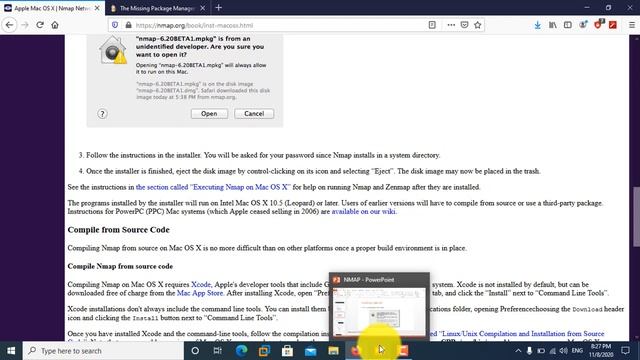Switch to Apple Mac OS X Nmap tab

click(52, 8)
